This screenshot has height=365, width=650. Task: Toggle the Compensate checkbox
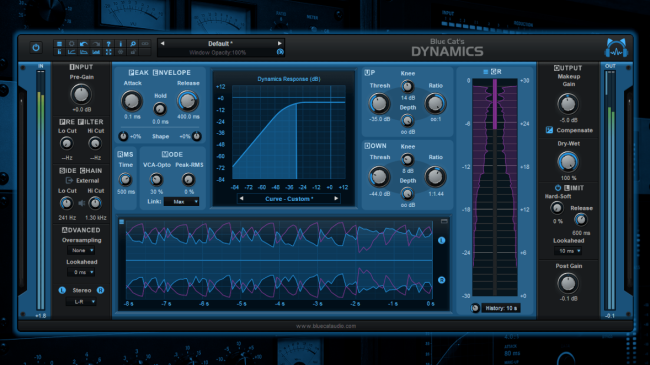pyautogui.click(x=549, y=130)
